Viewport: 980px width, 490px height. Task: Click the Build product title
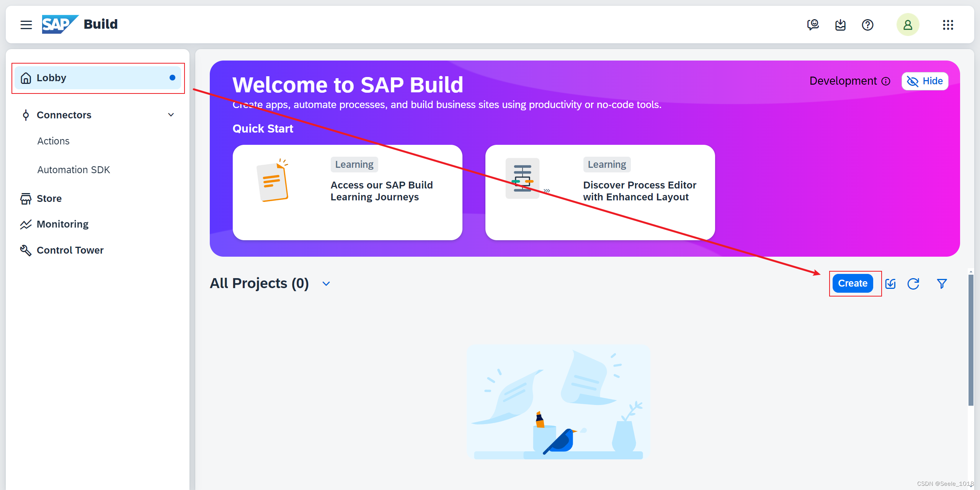pyautogui.click(x=101, y=25)
